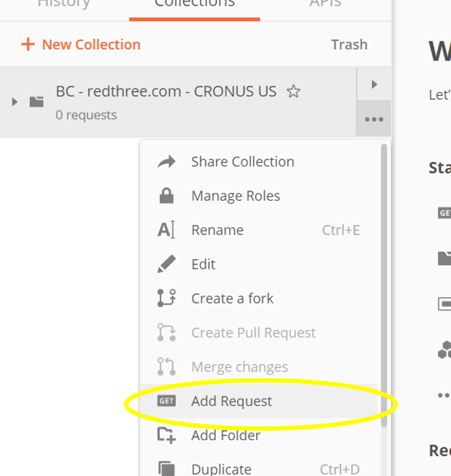Choose Create a fork menu entry
451x476 pixels.
[x=258, y=298]
